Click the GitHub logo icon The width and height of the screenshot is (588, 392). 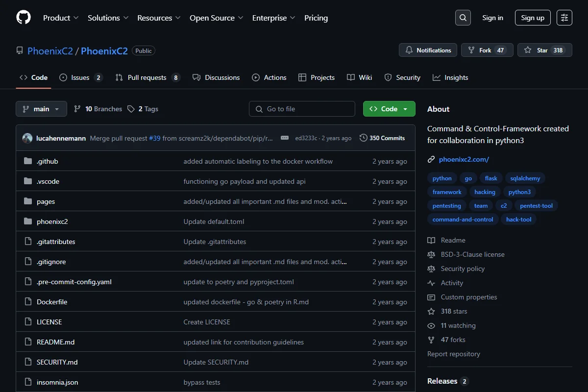point(24,18)
